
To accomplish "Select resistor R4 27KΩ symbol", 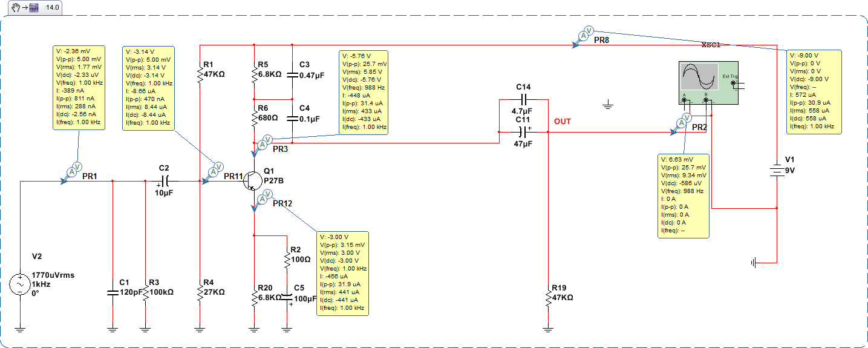I will (199, 293).
